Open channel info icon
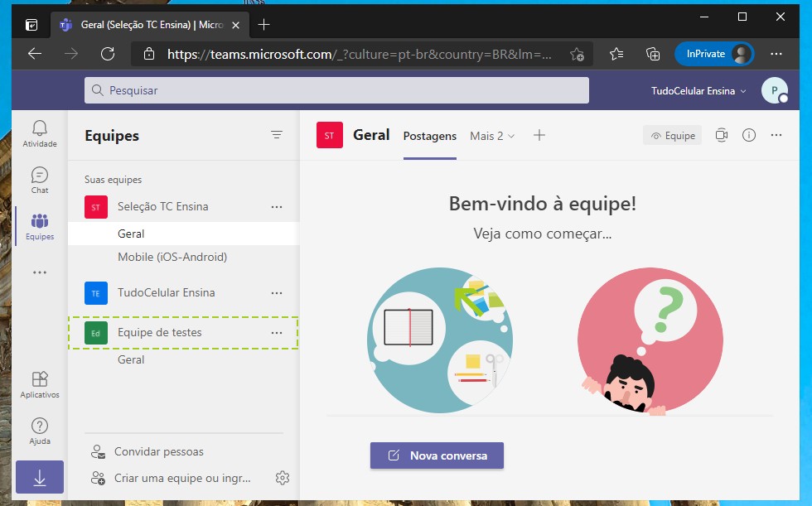This screenshot has width=812, height=506. (x=749, y=135)
